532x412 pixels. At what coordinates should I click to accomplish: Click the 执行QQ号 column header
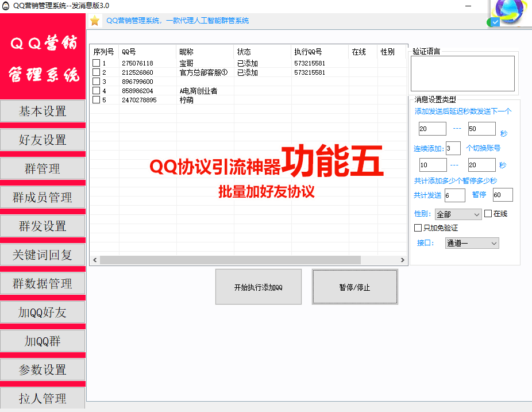pyautogui.click(x=320, y=52)
